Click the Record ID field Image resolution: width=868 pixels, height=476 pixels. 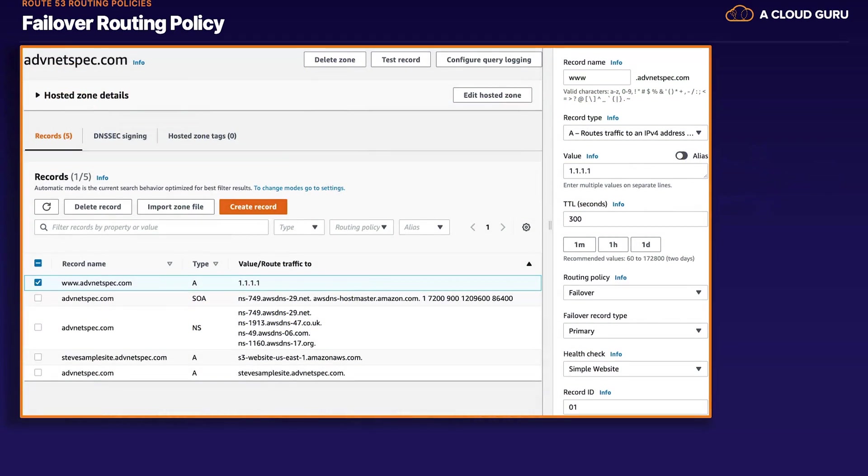(x=635, y=407)
